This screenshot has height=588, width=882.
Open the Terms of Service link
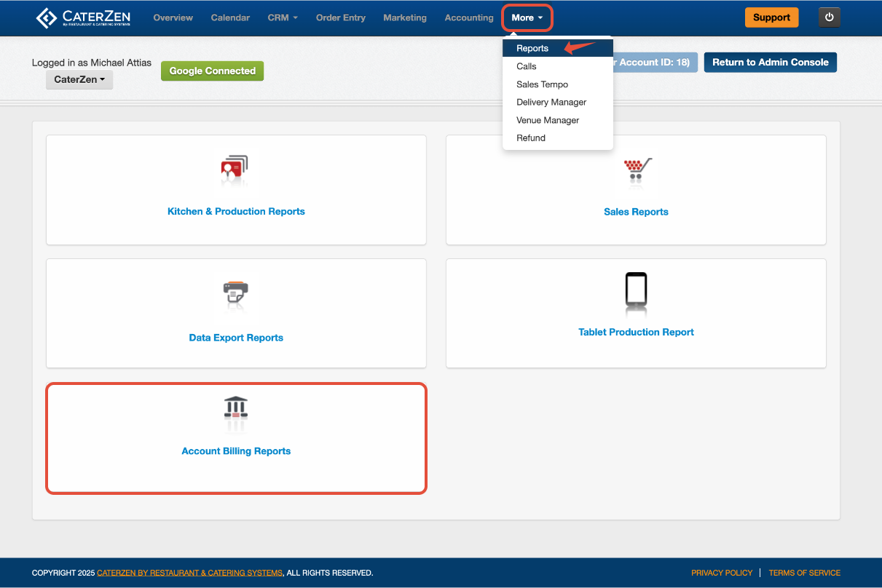(804, 573)
